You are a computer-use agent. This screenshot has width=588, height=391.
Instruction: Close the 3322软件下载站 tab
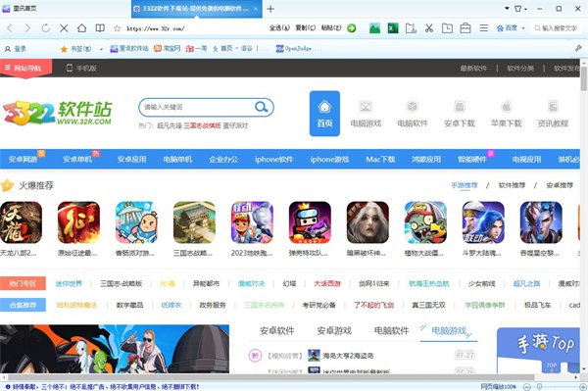[x=256, y=9]
